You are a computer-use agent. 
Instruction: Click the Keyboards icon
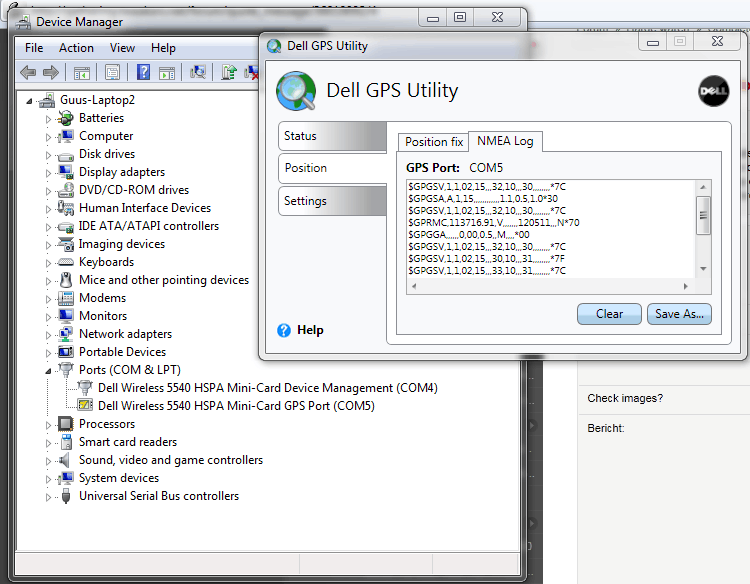[x=66, y=262]
